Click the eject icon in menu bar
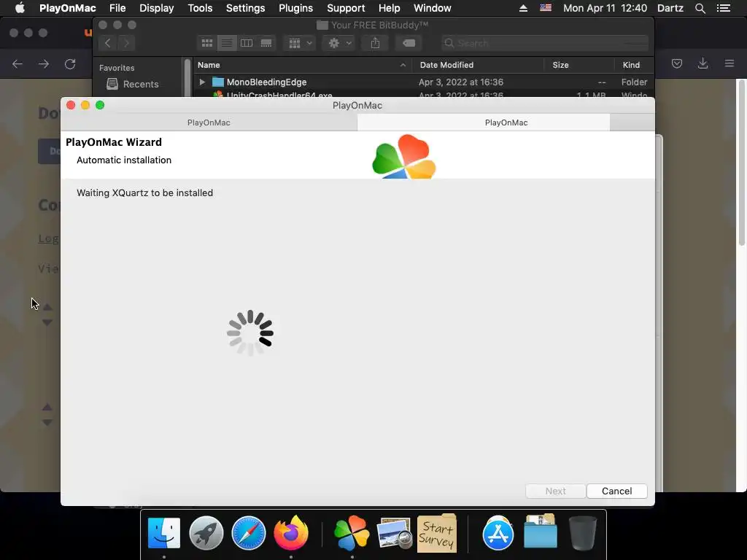747x560 pixels. point(523,8)
